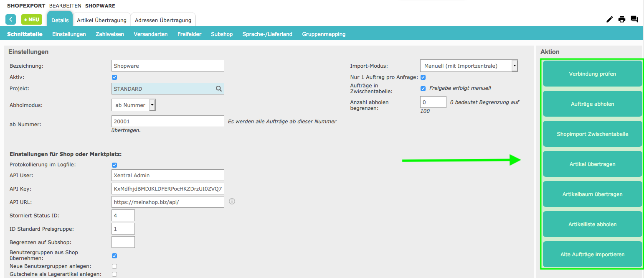This screenshot has width=644, height=278.
Task: Uncheck Nur 1 Auftrag pro Anfrage
Action: click(x=423, y=77)
